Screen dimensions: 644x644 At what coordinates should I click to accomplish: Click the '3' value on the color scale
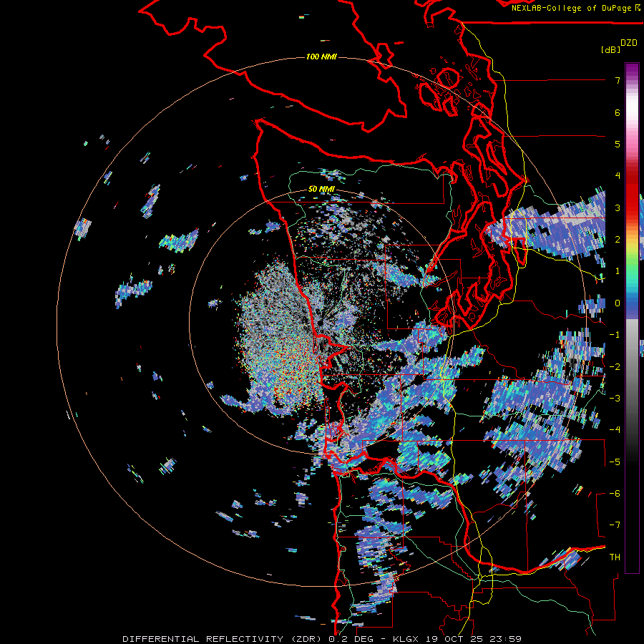(x=618, y=208)
